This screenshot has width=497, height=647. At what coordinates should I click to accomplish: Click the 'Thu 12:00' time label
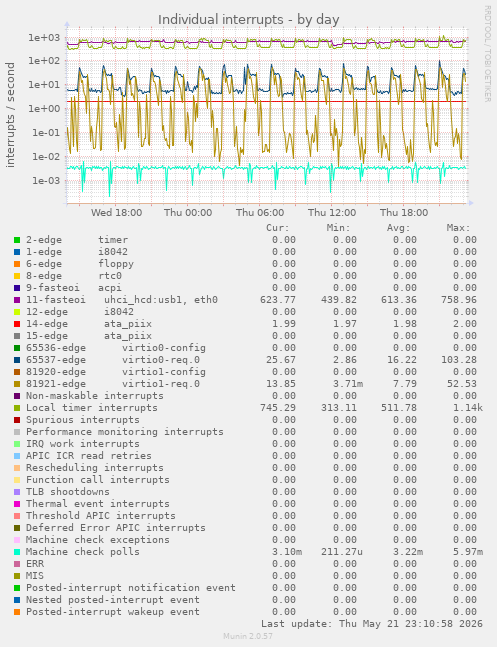(332, 213)
